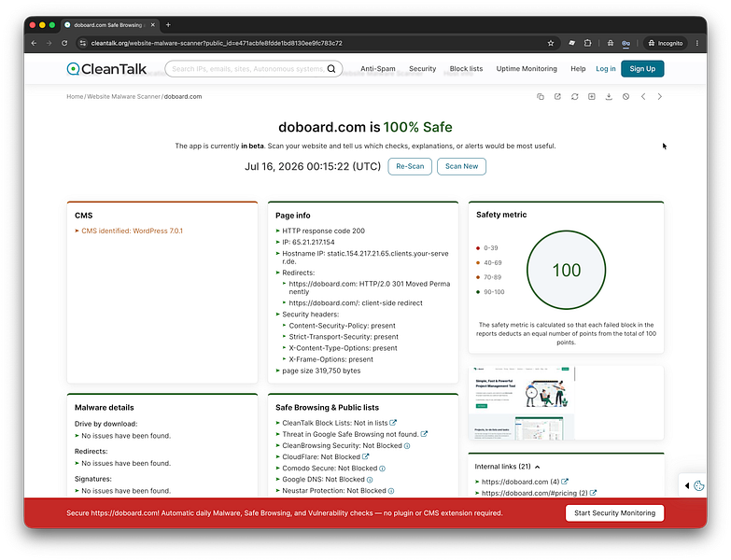This screenshot has width=731, height=560.
Task: Open the Block lists menu
Action: pyautogui.click(x=466, y=68)
